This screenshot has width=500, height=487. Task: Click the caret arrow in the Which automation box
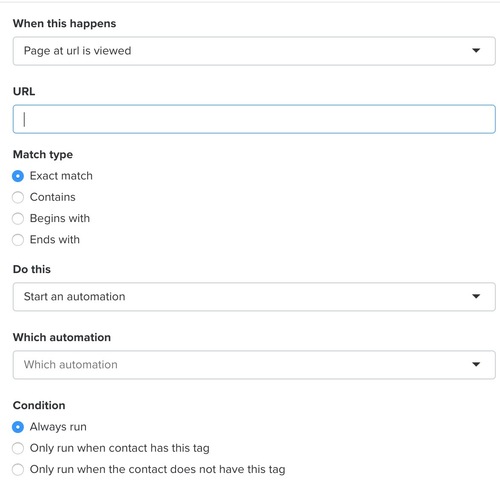[x=476, y=364]
